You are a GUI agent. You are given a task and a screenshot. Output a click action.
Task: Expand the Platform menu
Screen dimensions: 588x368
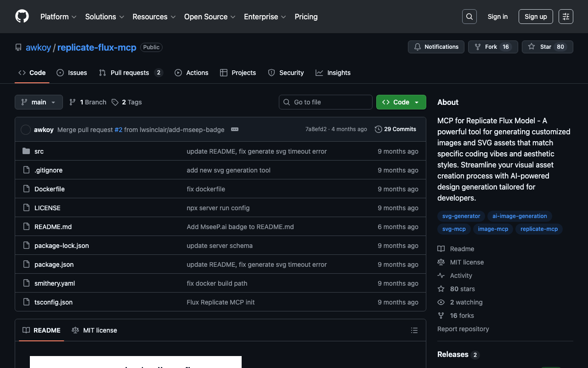click(58, 17)
